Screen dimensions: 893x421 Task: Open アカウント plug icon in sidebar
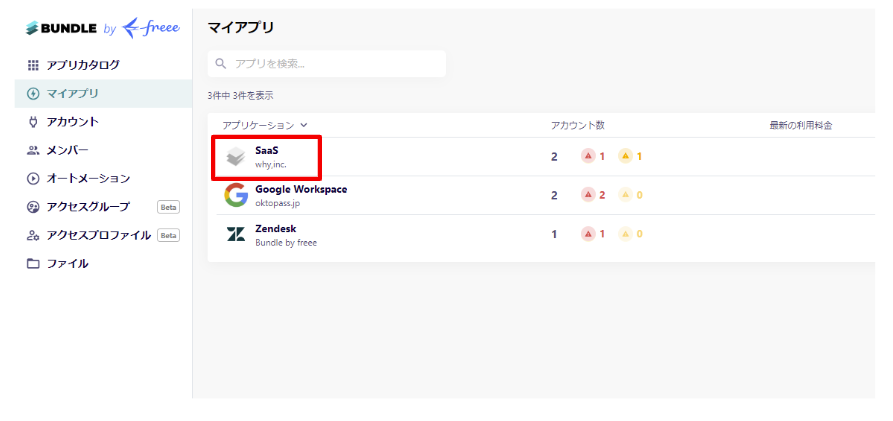tap(33, 121)
